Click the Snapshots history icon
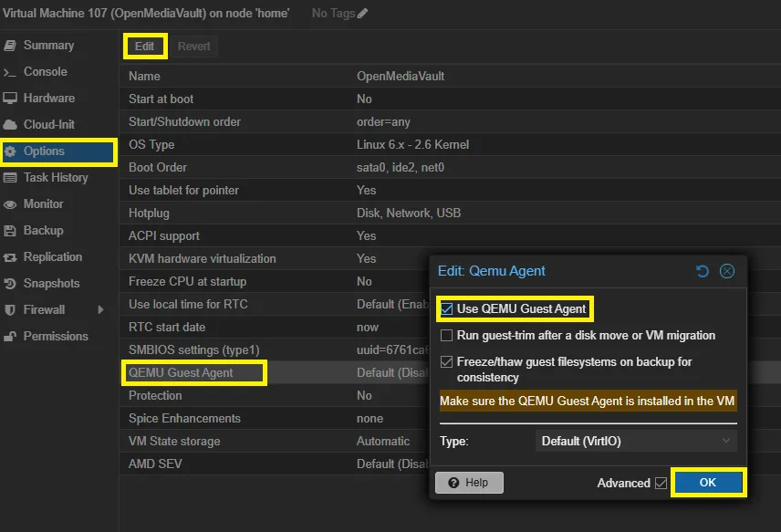Screen dimensions: 781x532 click(10, 284)
